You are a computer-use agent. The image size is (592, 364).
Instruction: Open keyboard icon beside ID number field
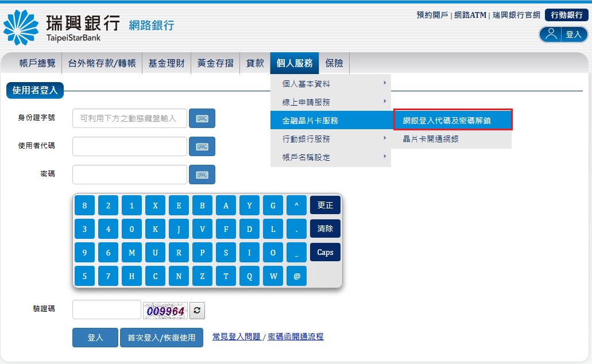(x=202, y=119)
